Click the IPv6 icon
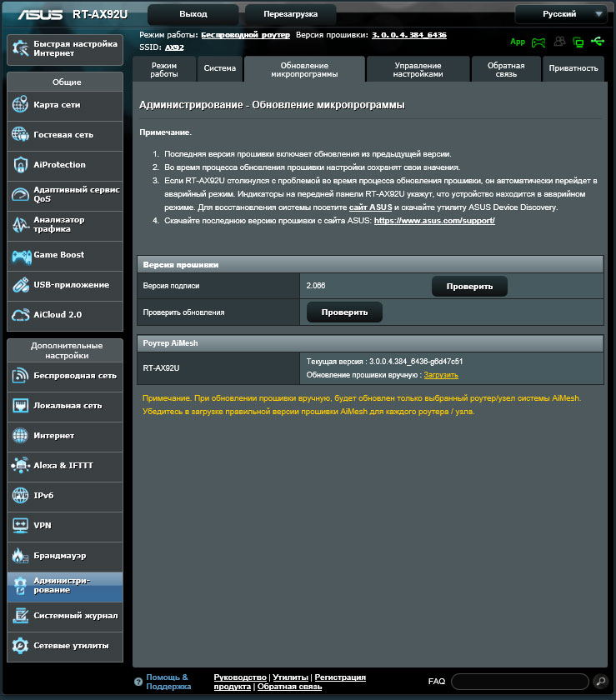This screenshot has height=700, width=616. point(21,496)
